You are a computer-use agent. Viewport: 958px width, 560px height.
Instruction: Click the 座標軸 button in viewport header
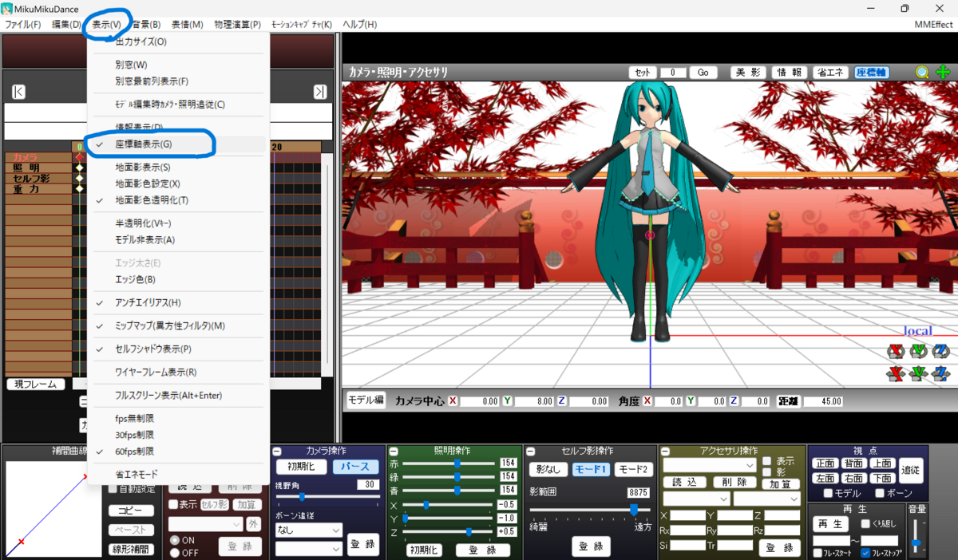coord(872,72)
